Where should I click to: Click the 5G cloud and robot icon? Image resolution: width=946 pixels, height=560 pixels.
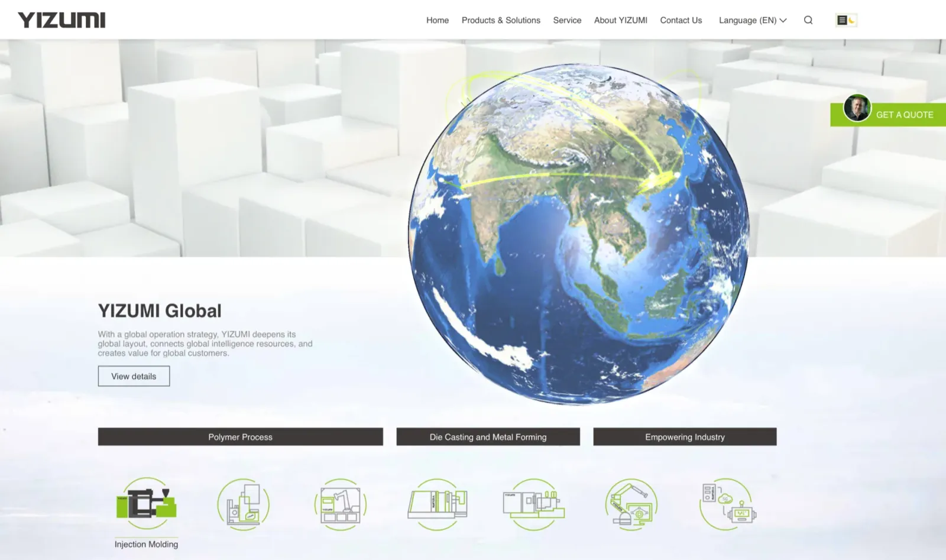coord(728,504)
